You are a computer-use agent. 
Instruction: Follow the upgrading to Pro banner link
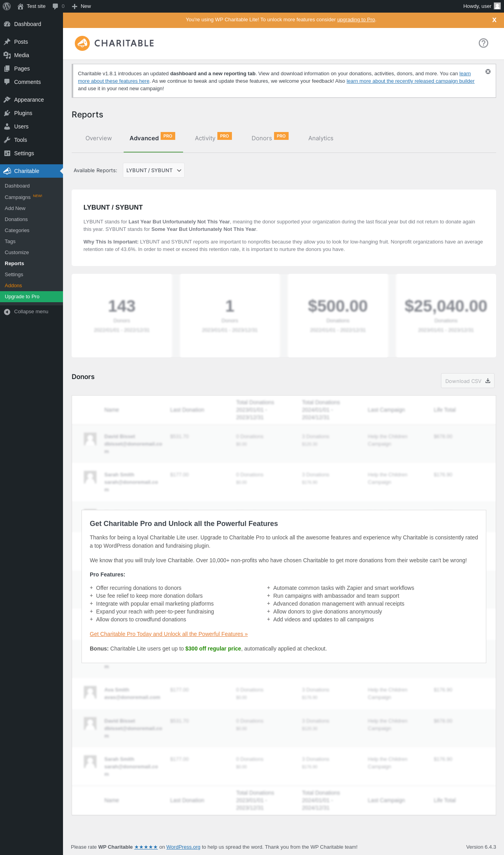356,20
